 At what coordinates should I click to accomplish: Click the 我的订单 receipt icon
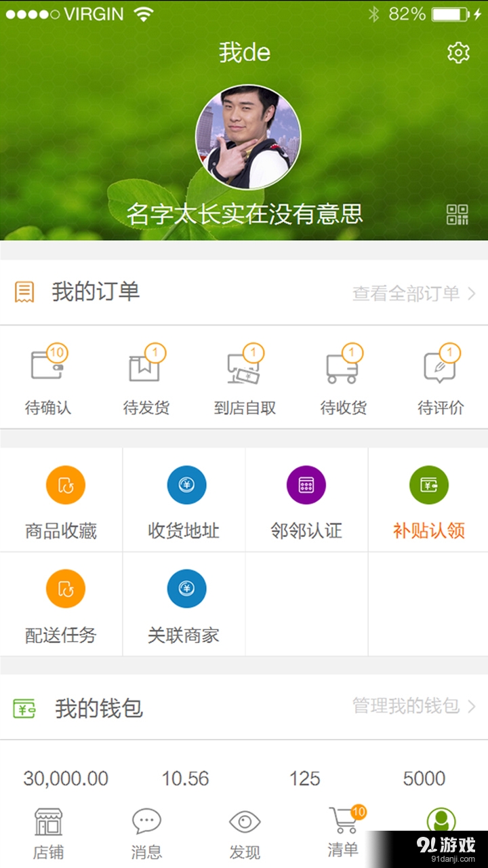point(24,292)
